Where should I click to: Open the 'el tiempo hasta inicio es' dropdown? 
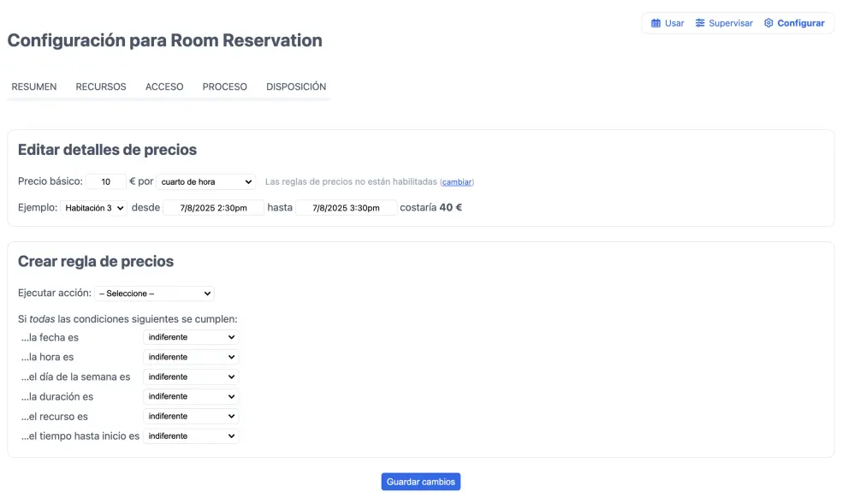(191, 436)
